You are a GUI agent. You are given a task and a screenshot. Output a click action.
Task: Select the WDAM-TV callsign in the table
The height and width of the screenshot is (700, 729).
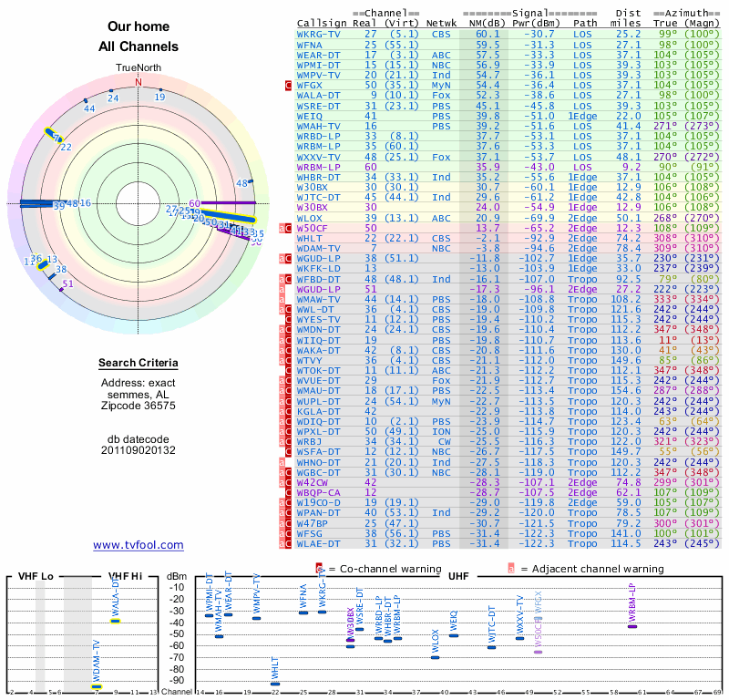point(318,248)
